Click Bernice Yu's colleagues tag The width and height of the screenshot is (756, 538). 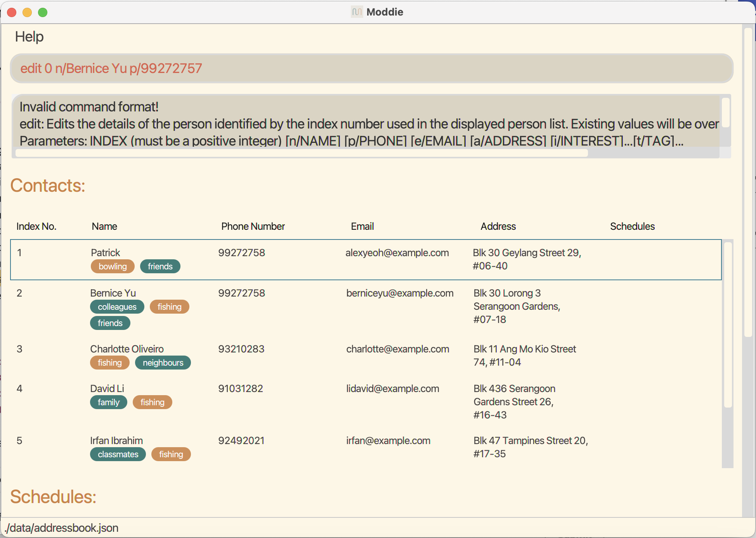point(117,307)
